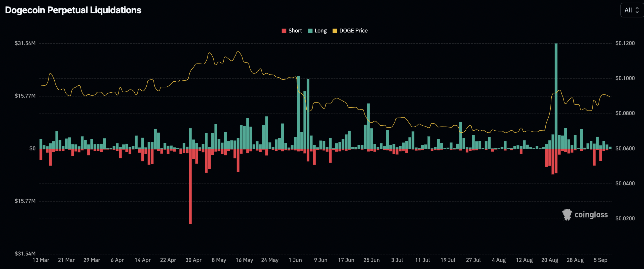The image size is (644, 269).
Task: Click the $0.0400 price axis label
Action: click(x=625, y=183)
